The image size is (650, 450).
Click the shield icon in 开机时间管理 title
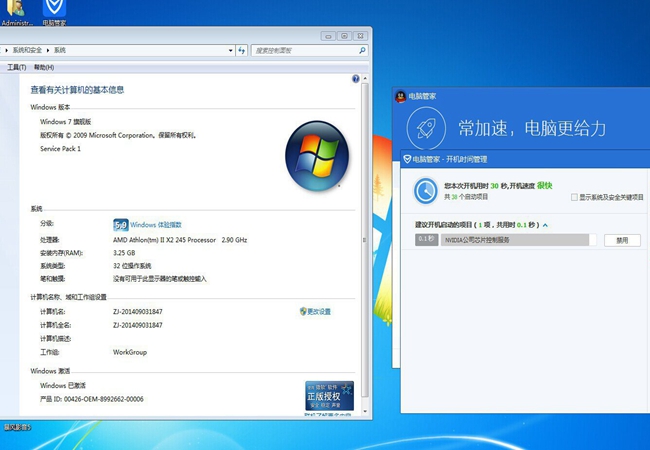pos(407,159)
